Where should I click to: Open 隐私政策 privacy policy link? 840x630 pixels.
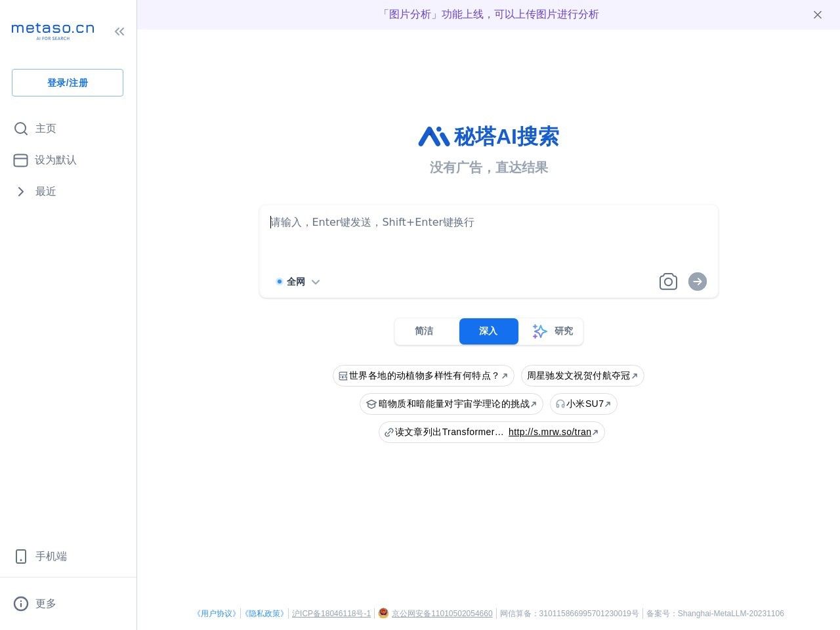point(264,614)
